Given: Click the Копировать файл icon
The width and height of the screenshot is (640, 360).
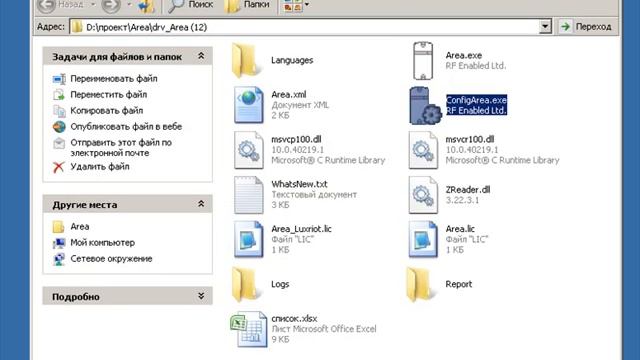Looking at the screenshot, I should [59, 111].
